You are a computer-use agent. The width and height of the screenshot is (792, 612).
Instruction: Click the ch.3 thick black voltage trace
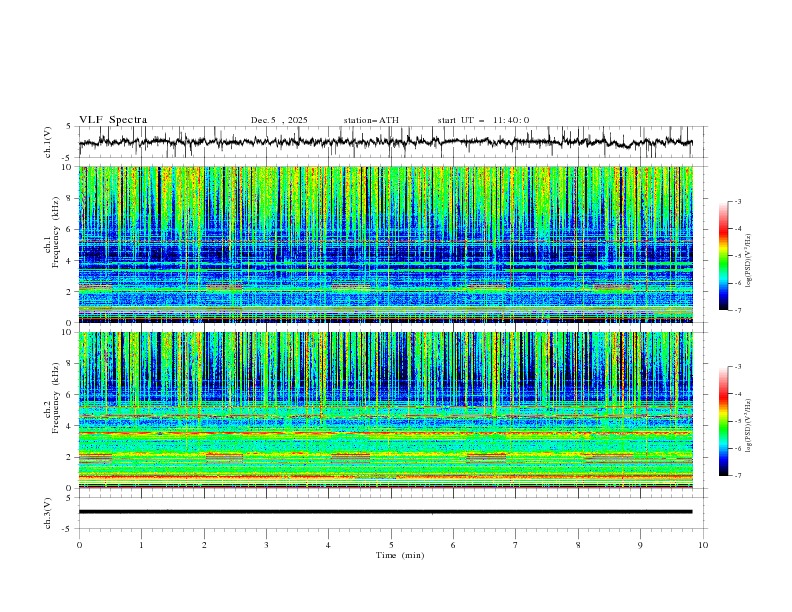point(385,512)
